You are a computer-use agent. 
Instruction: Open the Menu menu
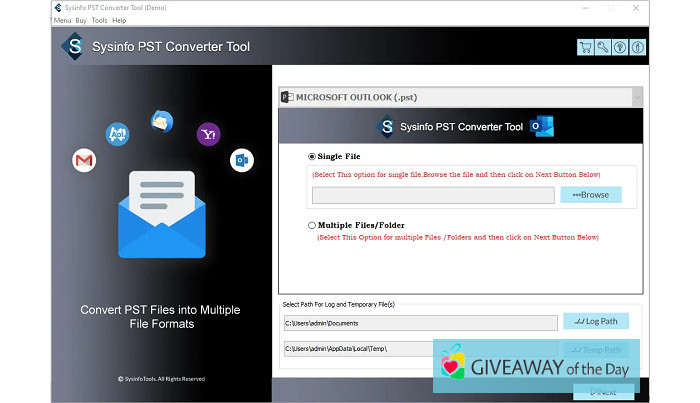pyautogui.click(x=62, y=20)
